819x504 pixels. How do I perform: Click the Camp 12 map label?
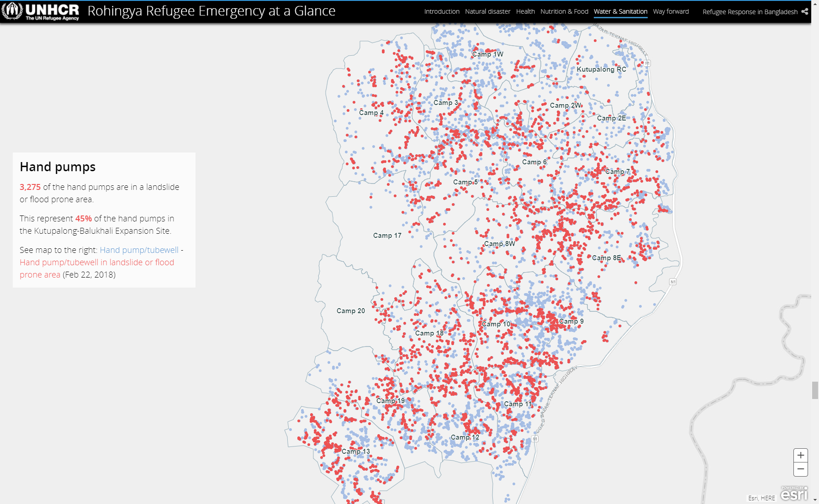[x=465, y=437]
